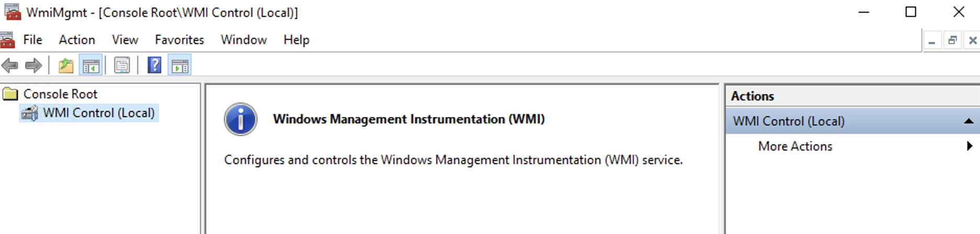This screenshot has height=234, width=980.
Task: Open the File menu
Action: click(x=32, y=40)
